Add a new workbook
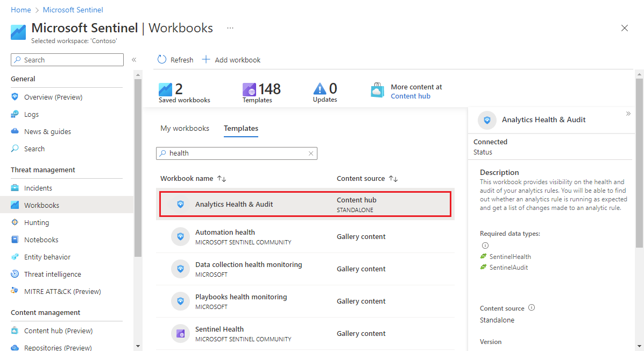Image resolution: width=644 pixels, height=351 pixels. pyautogui.click(x=231, y=60)
